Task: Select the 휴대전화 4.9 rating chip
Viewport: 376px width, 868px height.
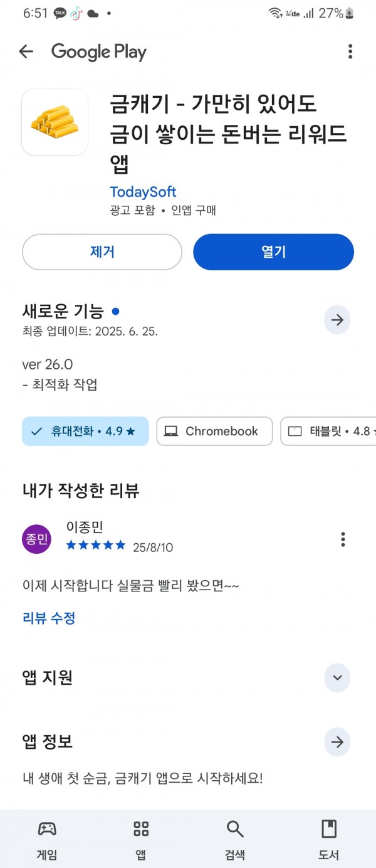Action: click(x=85, y=431)
